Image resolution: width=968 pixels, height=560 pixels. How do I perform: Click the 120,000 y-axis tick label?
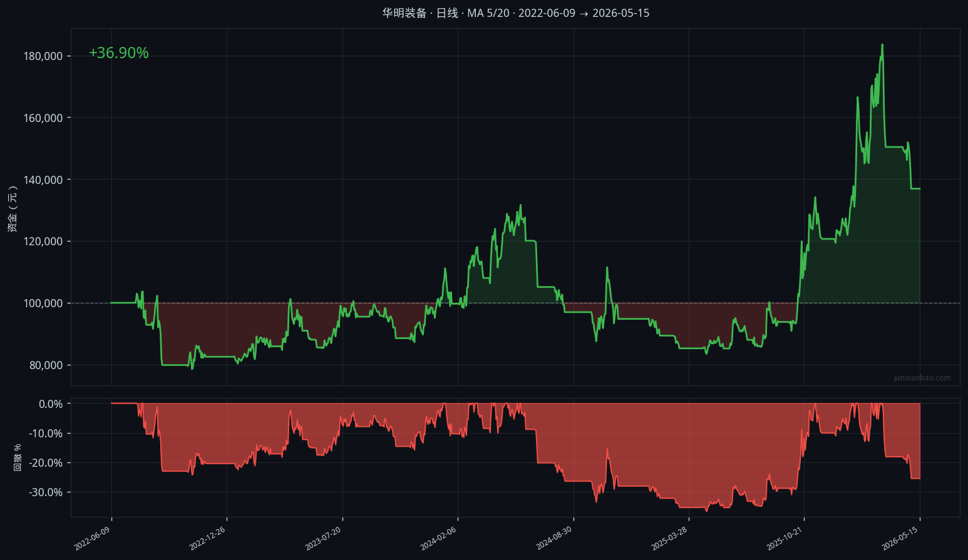43,242
